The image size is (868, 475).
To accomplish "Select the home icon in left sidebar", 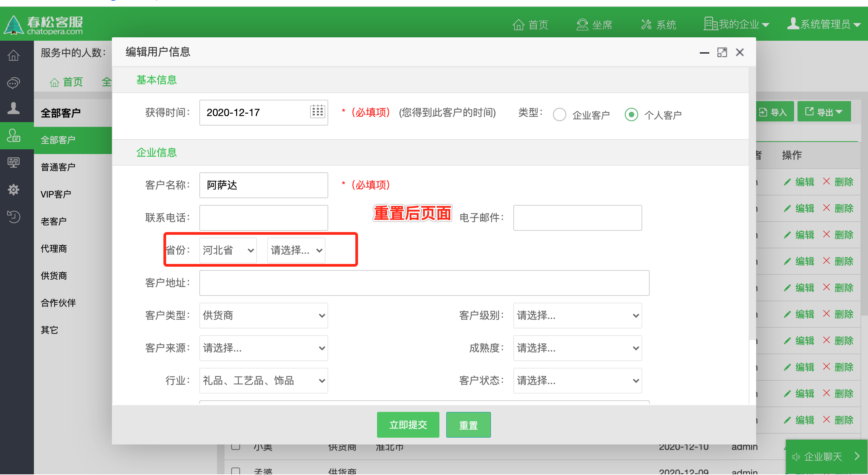I will point(14,55).
